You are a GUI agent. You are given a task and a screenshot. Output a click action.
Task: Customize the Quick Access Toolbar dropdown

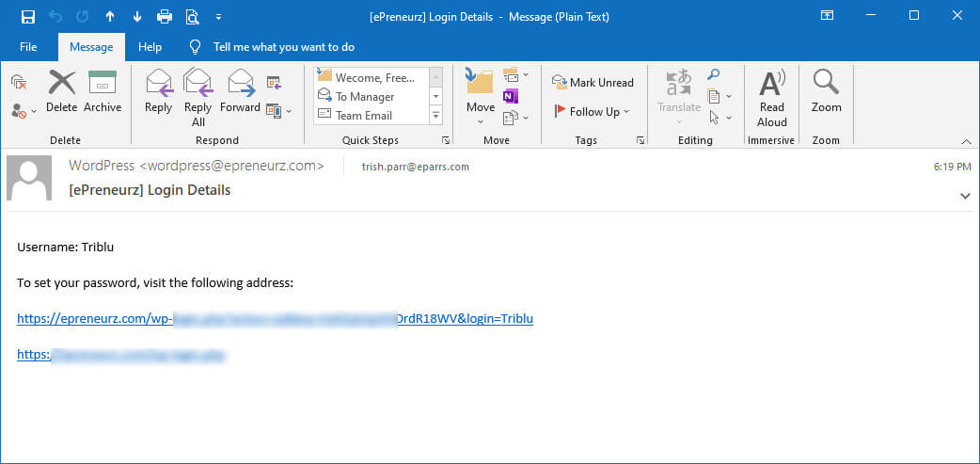pyautogui.click(x=219, y=17)
